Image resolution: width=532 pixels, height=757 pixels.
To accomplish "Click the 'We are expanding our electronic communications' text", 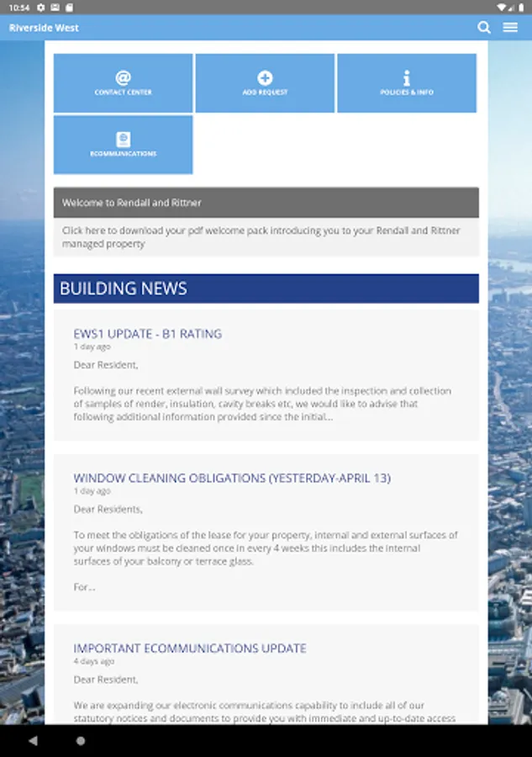I will coord(264,712).
